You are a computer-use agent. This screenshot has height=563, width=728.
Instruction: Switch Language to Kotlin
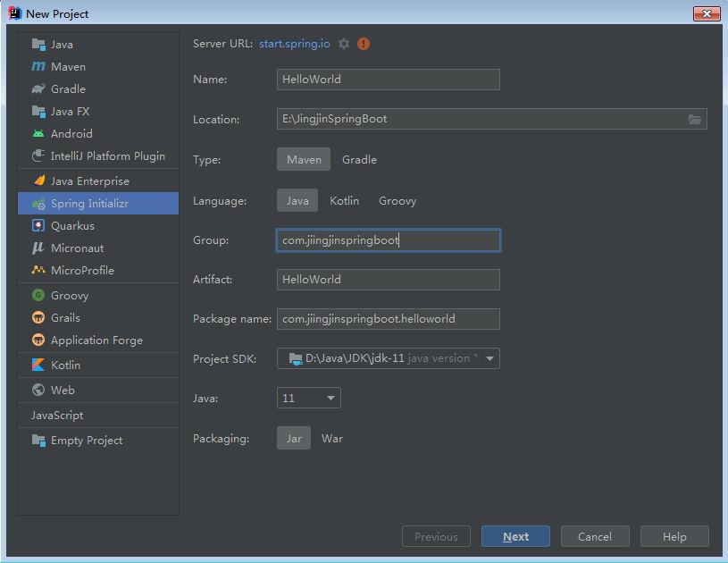pyautogui.click(x=344, y=201)
